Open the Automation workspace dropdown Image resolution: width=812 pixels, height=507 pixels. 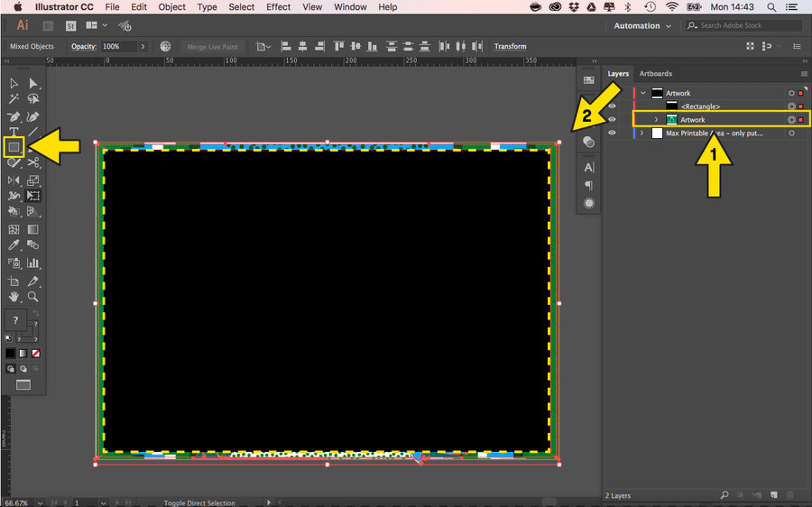642,26
